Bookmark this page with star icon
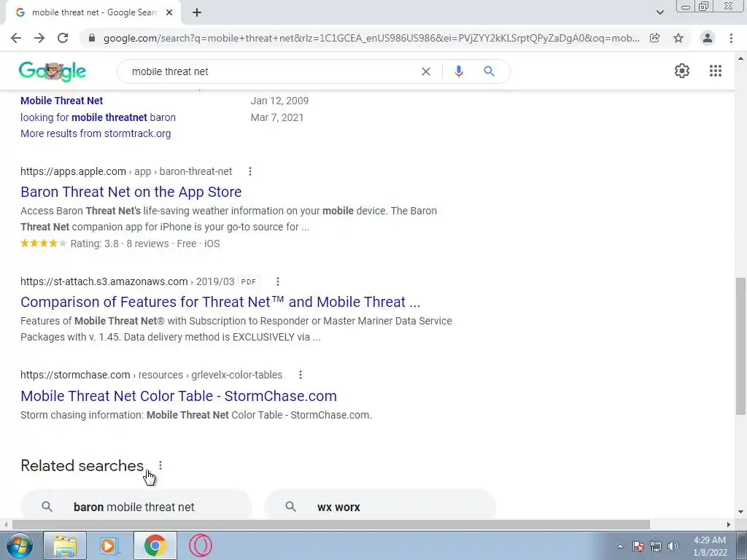The width and height of the screenshot is (747, 560). tap(678, 38)
